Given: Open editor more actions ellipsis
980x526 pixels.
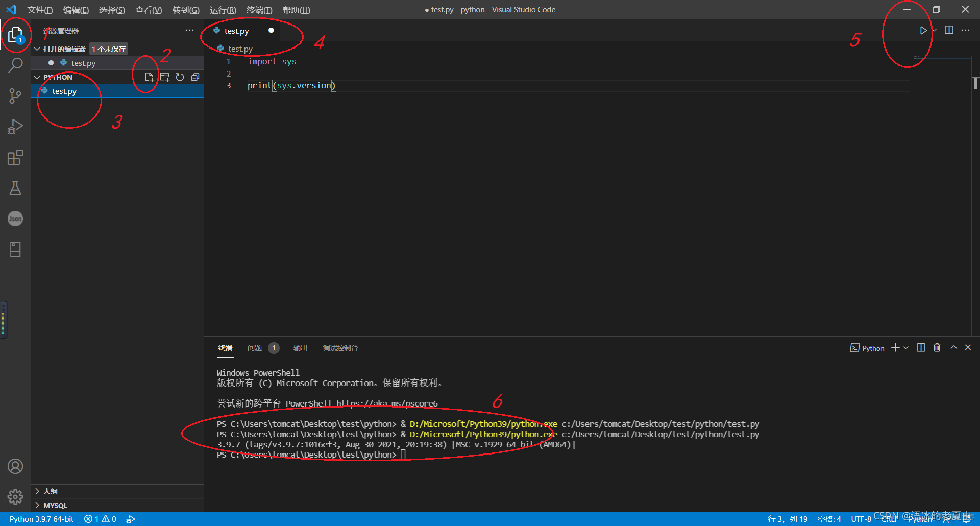Looking at the screenshot, I should click(965, 30).
